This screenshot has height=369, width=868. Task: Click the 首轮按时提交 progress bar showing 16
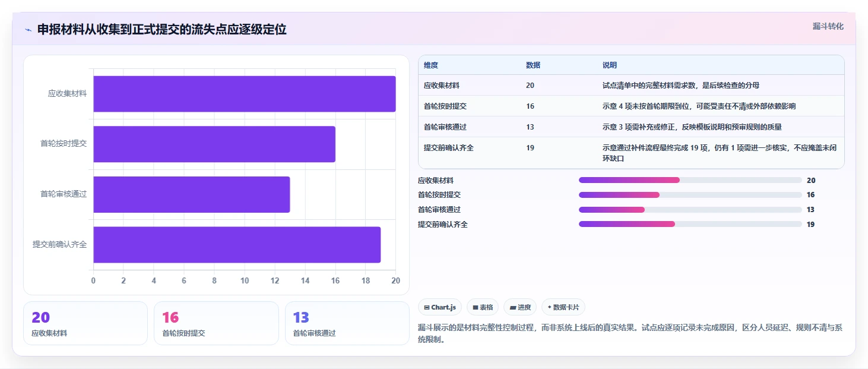pyautogui.click(x=690, y=195)
